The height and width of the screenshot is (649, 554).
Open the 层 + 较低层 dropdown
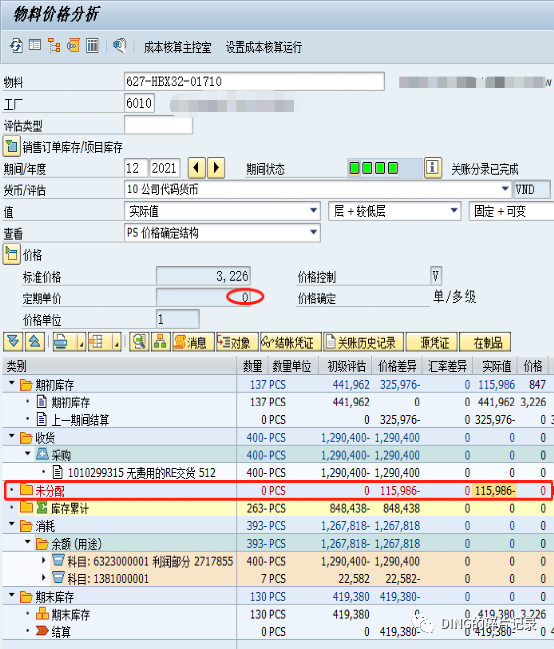[x=454, y=211]
